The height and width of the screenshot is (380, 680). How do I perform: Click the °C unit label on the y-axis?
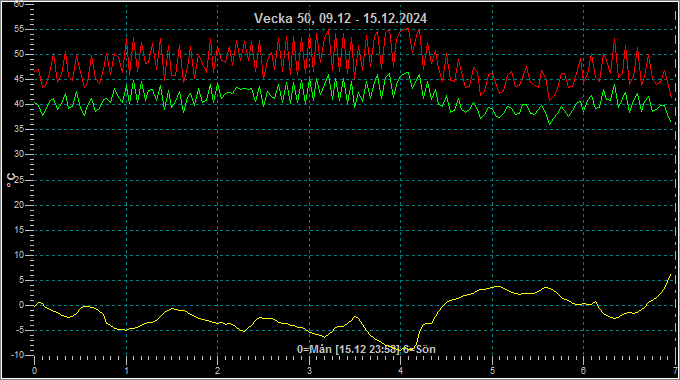11,180
